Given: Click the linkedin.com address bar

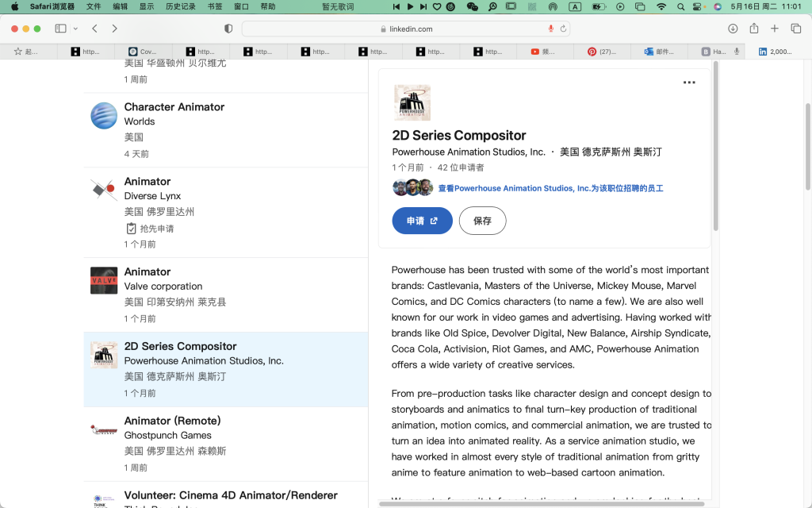Looking at the screenshot, I should (x=406, y=29).
